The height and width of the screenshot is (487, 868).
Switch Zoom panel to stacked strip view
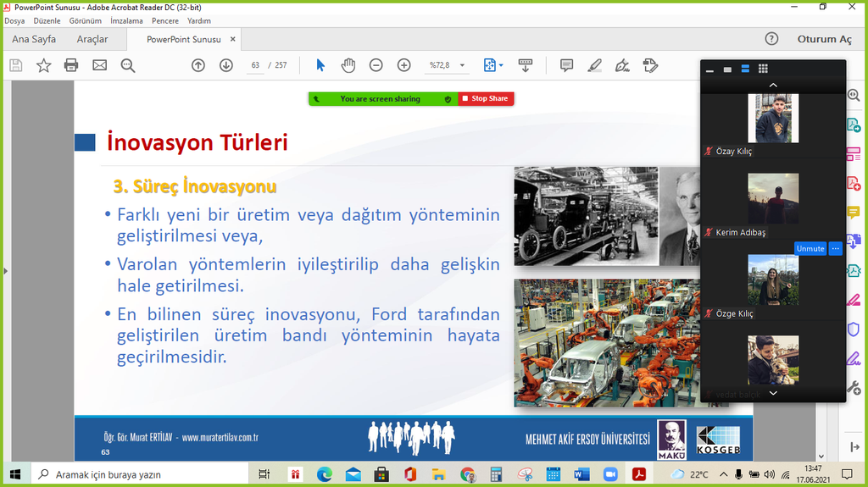coord(745,69)
